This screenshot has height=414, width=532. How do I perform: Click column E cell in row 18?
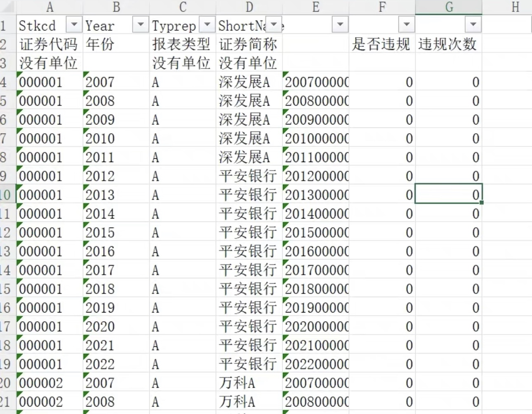[x=315, y=345]
